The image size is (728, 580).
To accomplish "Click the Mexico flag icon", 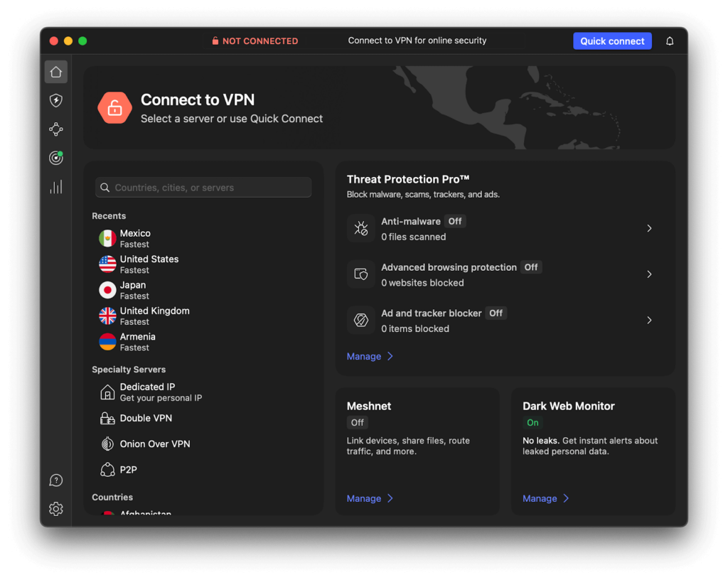I will point(107,239).
